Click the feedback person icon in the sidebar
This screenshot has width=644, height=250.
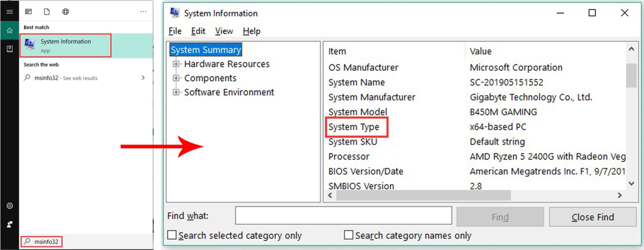9,224
